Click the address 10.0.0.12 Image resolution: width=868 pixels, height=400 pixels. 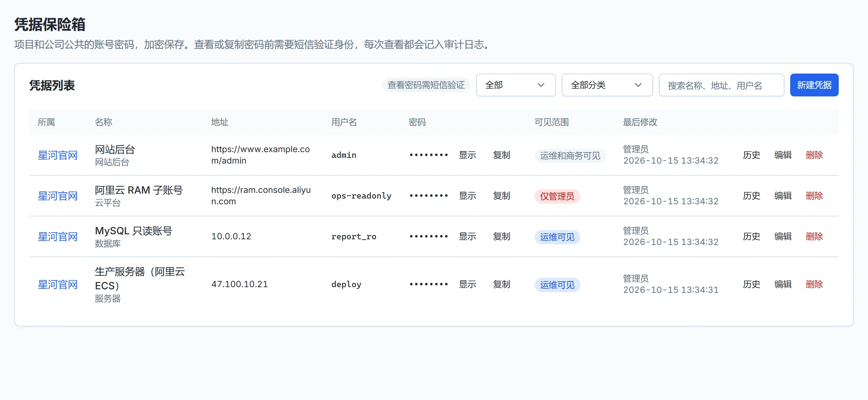tap(231, 236)
